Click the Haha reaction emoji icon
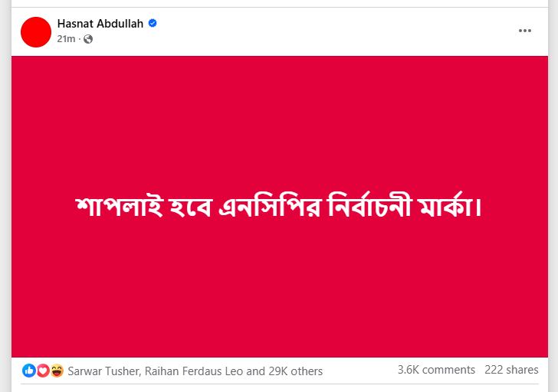The image size is (558, 392). click(55, 371)
